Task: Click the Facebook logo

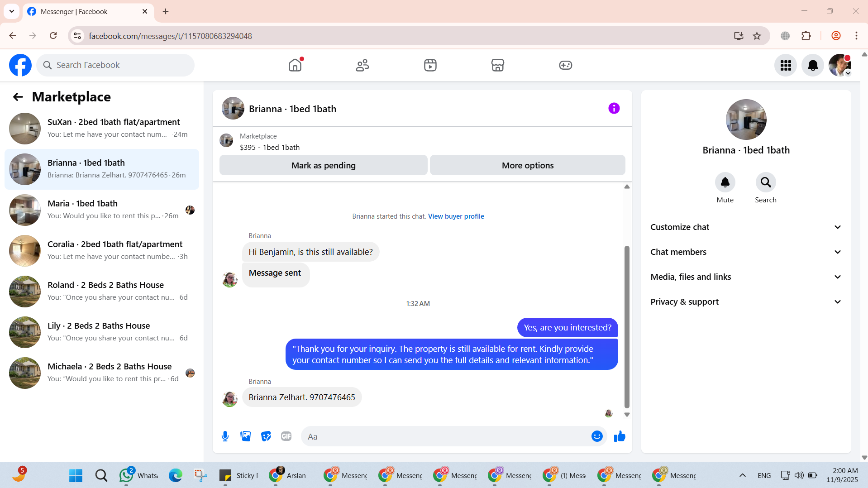Action: [x=20, y=65]
